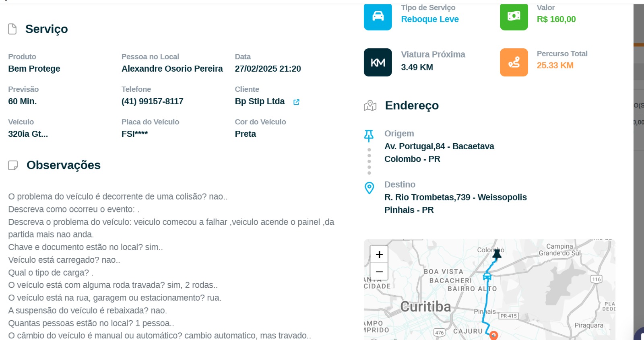Click the Curitiba label on the map
Image resolution: width=644 pixels, height=340 pixels.
tap(426, 307)
